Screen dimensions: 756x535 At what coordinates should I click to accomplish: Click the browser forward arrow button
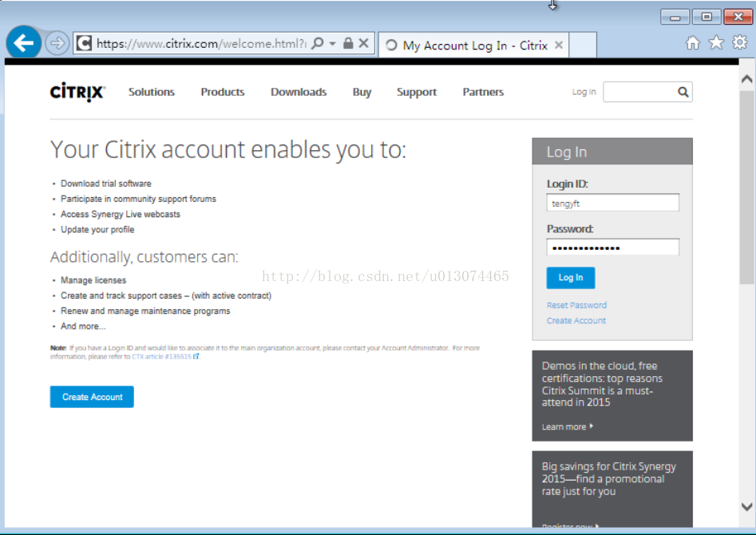tap(56, 43)
